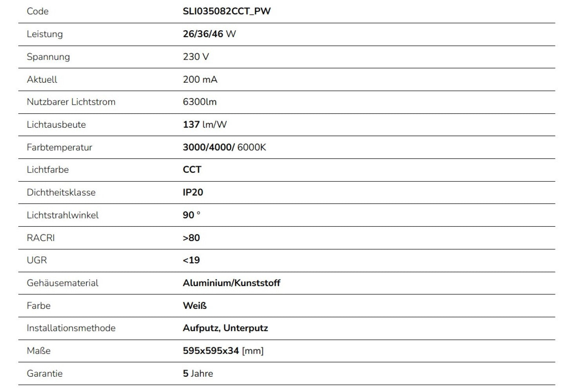
Task: Click the Farbtemperatur row label
Action: (x=59, y=147)
